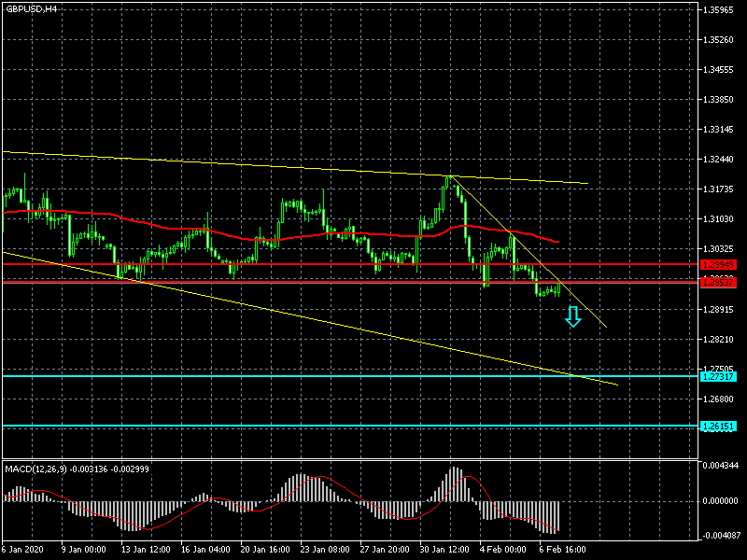
Task: Click the 6 Jan 2020 date label
Action: coord(23,550)
